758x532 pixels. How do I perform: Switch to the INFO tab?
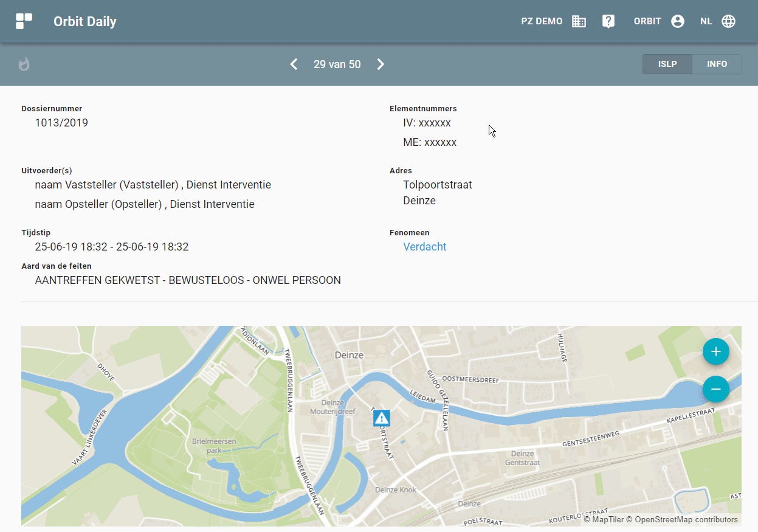click(717, 64)
